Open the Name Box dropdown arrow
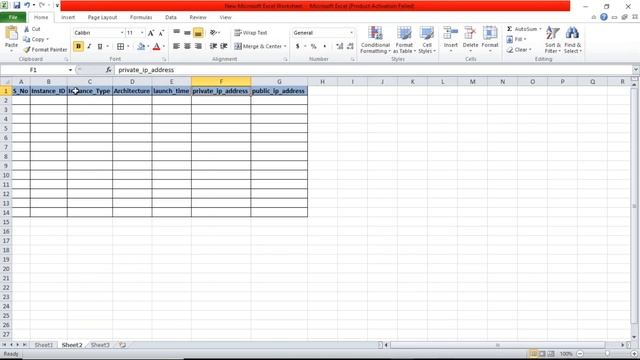The height and width of the screenshot is (360, 640). (70, 70)
